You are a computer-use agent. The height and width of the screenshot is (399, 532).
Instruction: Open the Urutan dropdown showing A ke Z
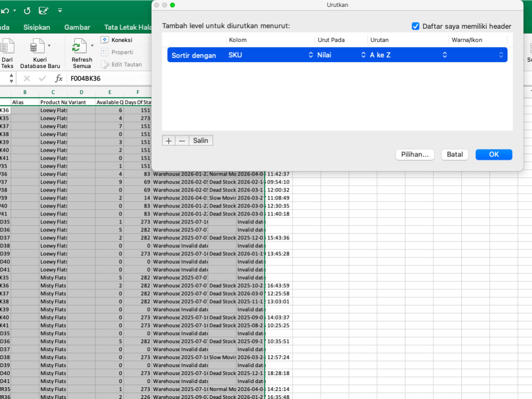pos(408,55)
